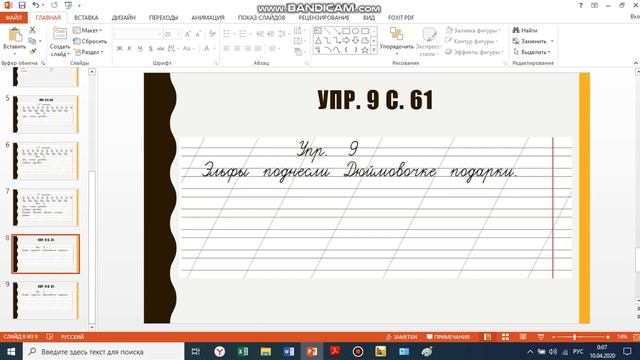Switch to the Вставка tab
This screenshot has width=640, height=360.
pos(86,18)
